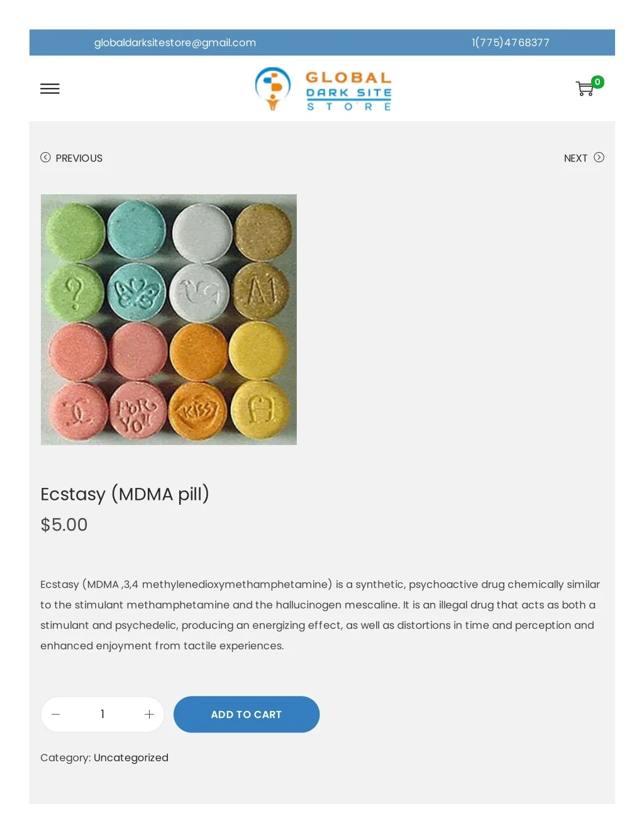Open the hamburger navigation menu
The width and height of the screenshot is (644, 833).
point(50,89)
